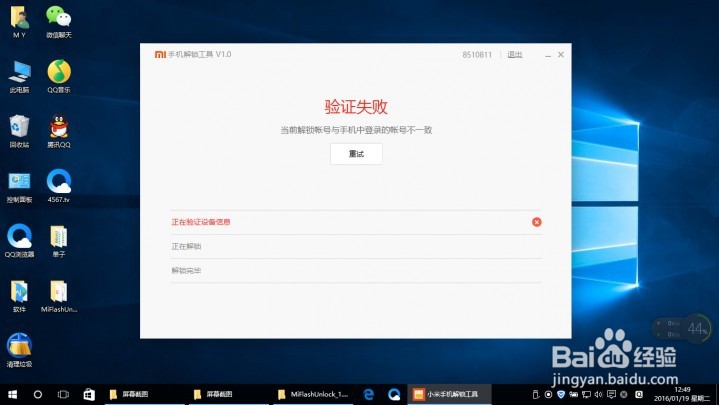The width and height of the screenshot is (719, 405).
Task: Open the Windows Store taskbar icon
Action: coord(89,394)
